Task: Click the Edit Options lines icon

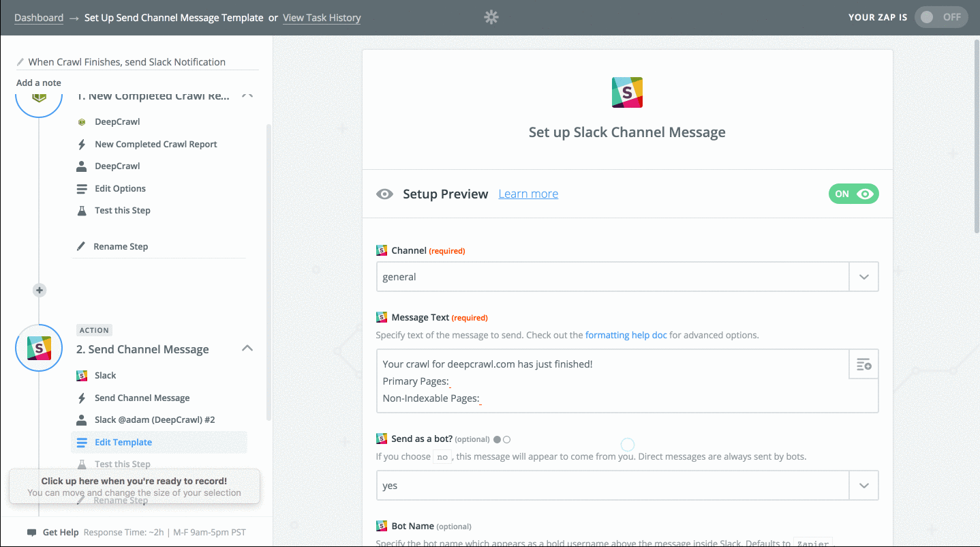Action: click(82, 189)
